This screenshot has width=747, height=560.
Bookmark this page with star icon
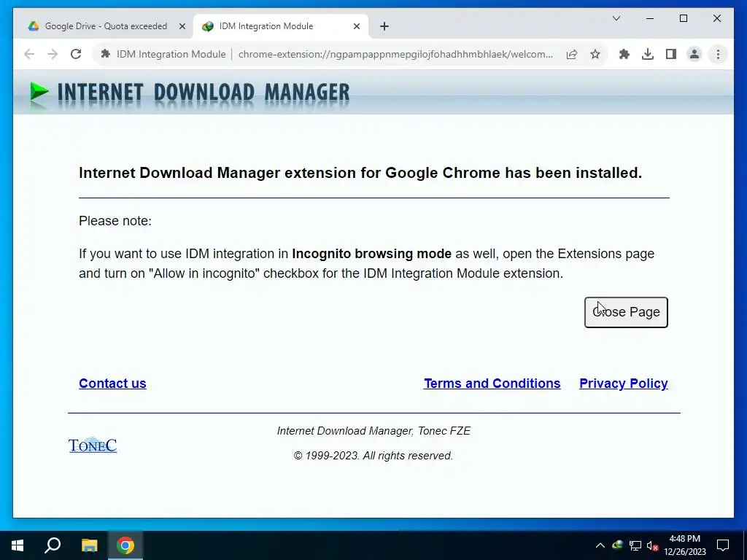tap(595, 54)
